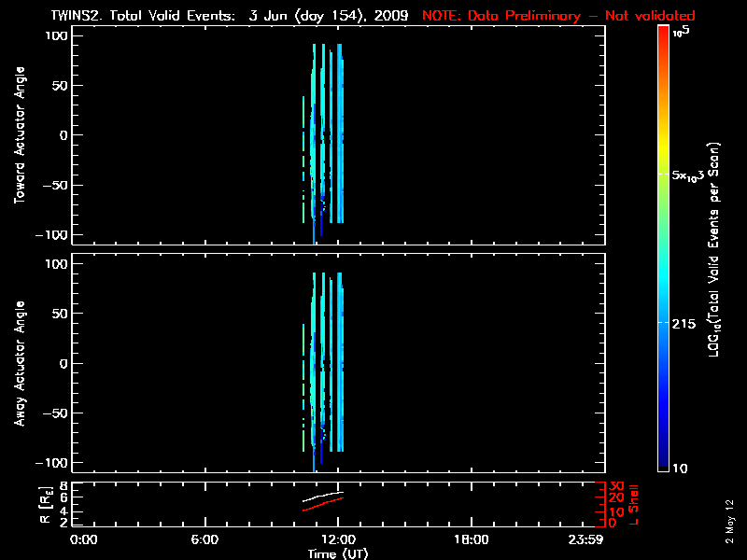Click the '2 May 12' date stamp

click(731, 535)
